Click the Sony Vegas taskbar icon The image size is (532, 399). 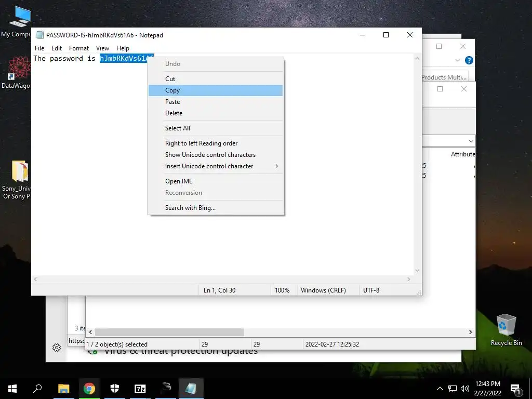click(x=166, y=388)
